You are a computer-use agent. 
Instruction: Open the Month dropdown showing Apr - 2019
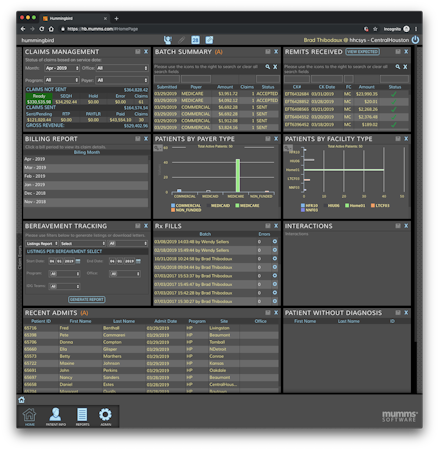[62, 68]
